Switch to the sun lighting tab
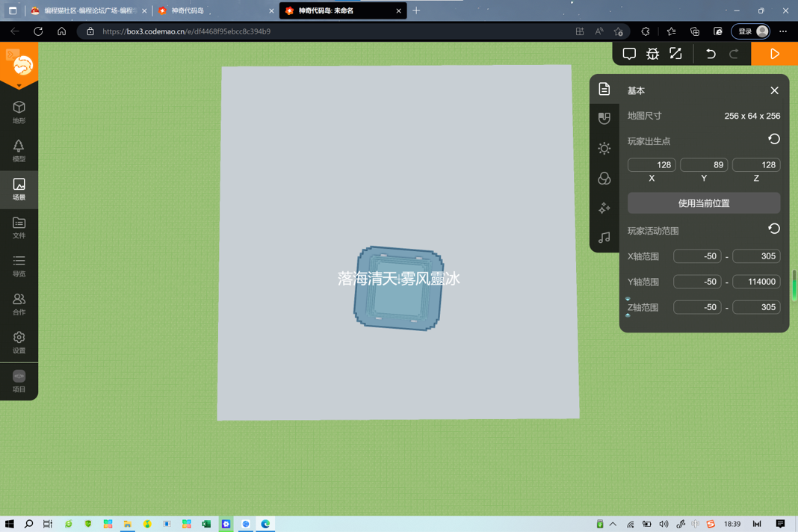This screenshot has width=798, height=532. coord(604,149)
